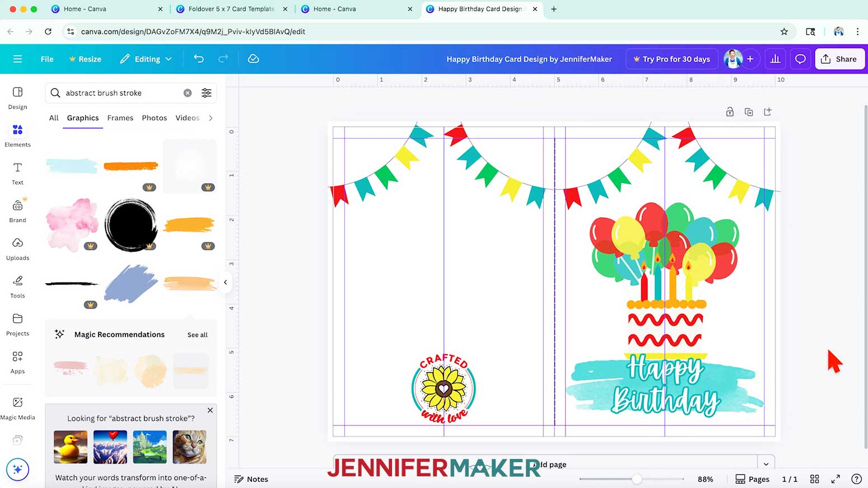The image size is (868, 488).
Task: Open the Projects sidebar panel
Action: [17, 325]
